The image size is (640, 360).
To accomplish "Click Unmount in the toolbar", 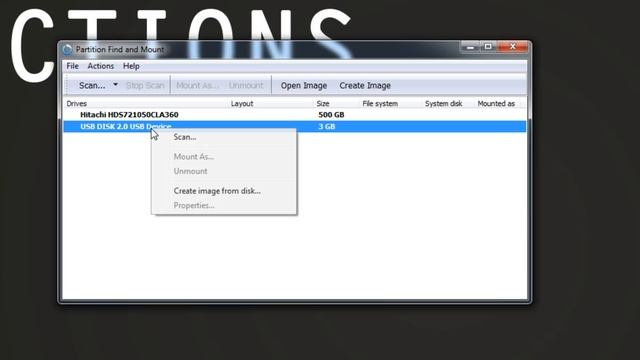I will [246, 85].
